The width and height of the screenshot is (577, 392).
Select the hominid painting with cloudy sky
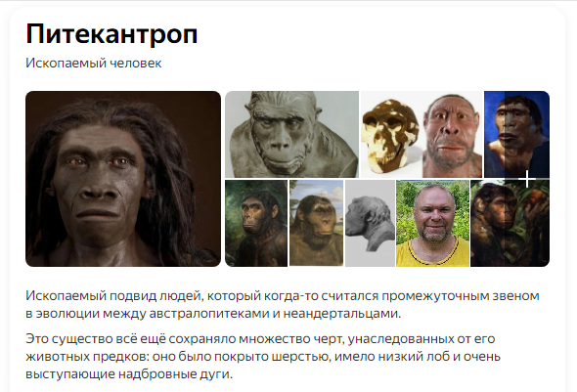point(317,223)
